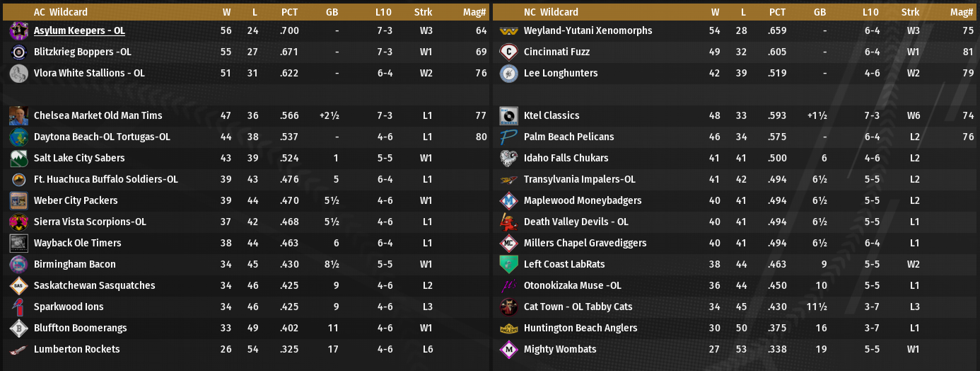Click the Ktel Classics team logo
980x371 pixels.
(508, 116)
